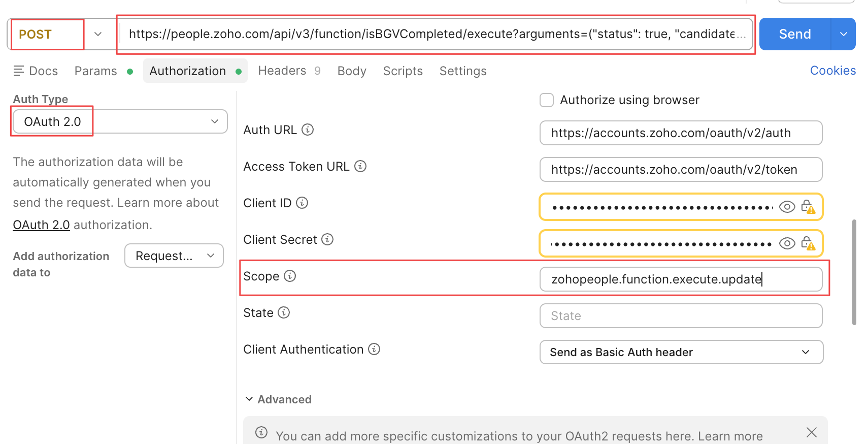This screenshot has width=868, height=444.
Task: Dismiss the OAuth2 customizations info banner
Action: [x=812, y=432]
